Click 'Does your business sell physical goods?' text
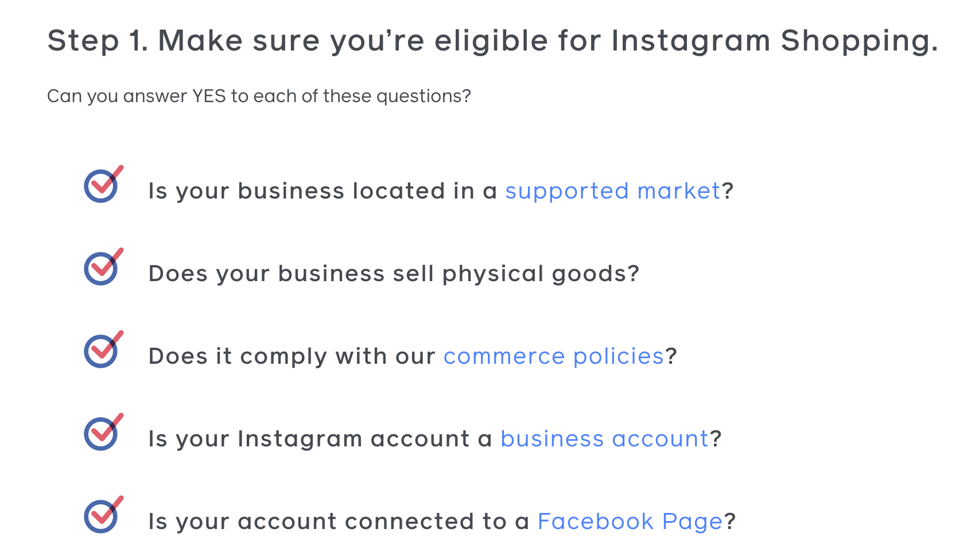The height and width of the screenshot is (560, 971). (394, 274)
